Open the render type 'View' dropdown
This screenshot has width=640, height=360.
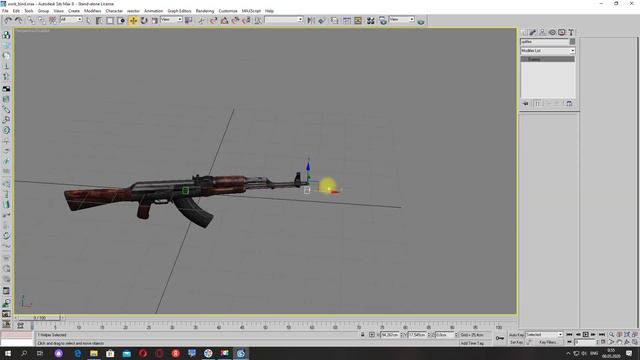(x=402, y=20)
